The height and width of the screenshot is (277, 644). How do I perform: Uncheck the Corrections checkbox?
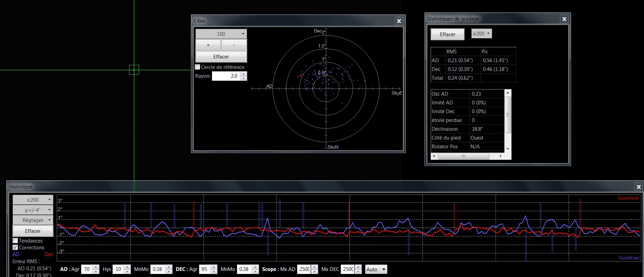click(x=15, y=247)
